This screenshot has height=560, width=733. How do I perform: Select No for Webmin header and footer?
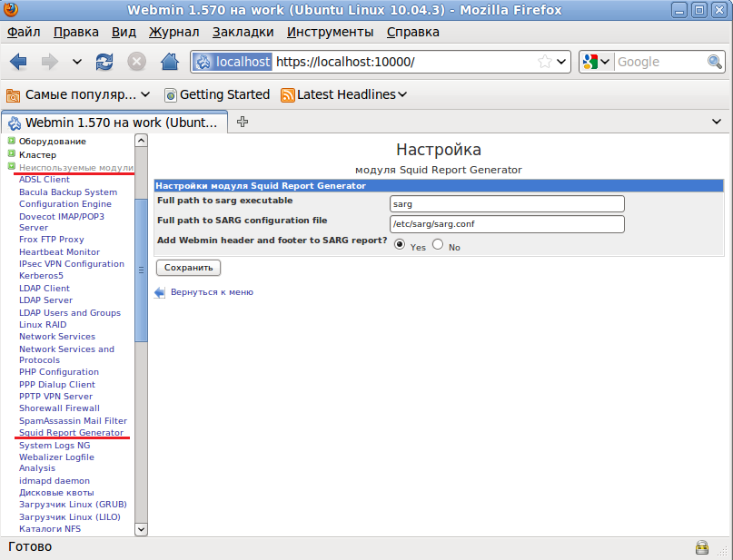(438, 244)
